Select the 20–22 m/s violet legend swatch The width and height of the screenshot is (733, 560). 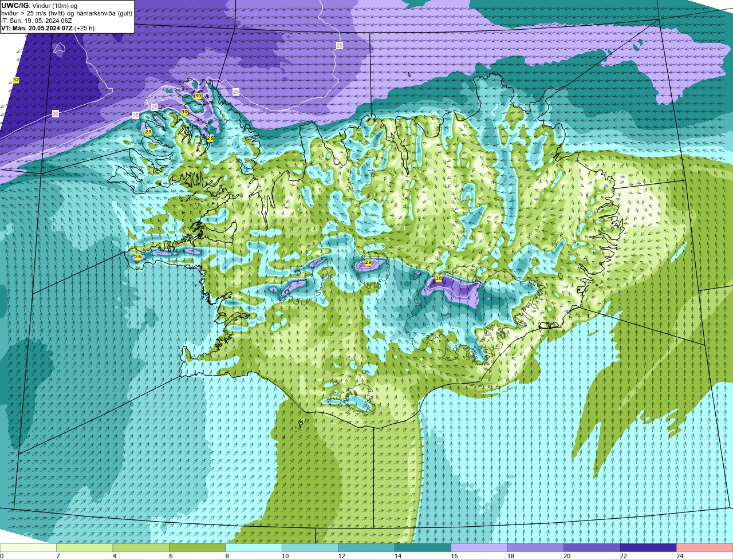(x=592, y=547)
